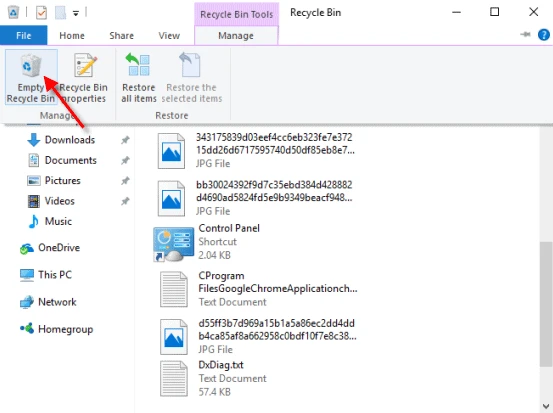Switch to the View ribbon tab
The image size is (553, 413).
(169, 36)
